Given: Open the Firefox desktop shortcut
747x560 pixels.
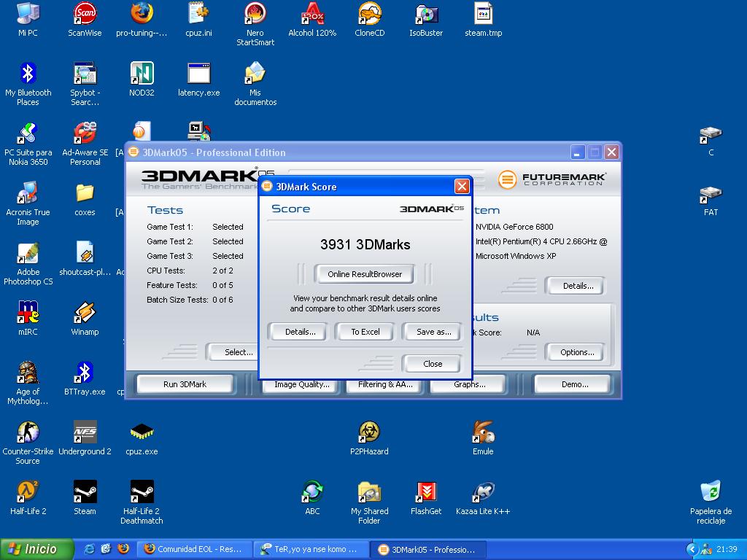Looking at the screenshot, I should (142, 14).
